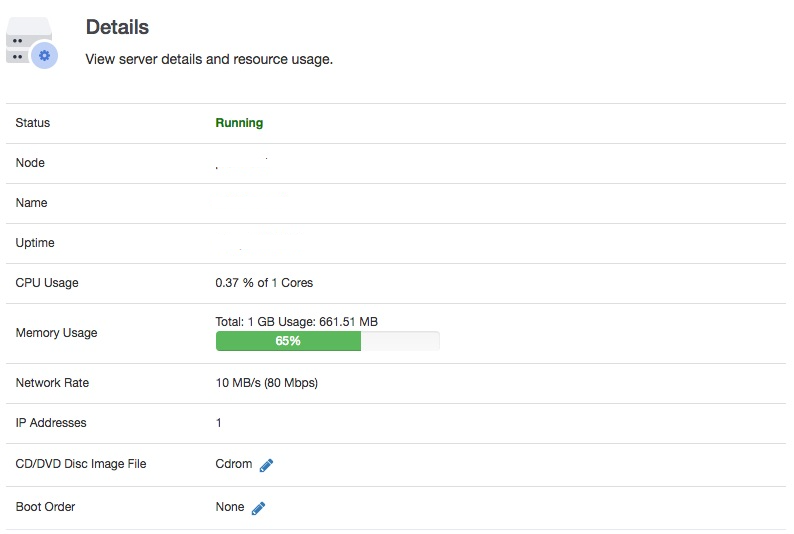Image resolution: width=794 pixels, height=534 pixels.
Task: Click the memory Total: 1 GB usage text
Action: [296, 322]
